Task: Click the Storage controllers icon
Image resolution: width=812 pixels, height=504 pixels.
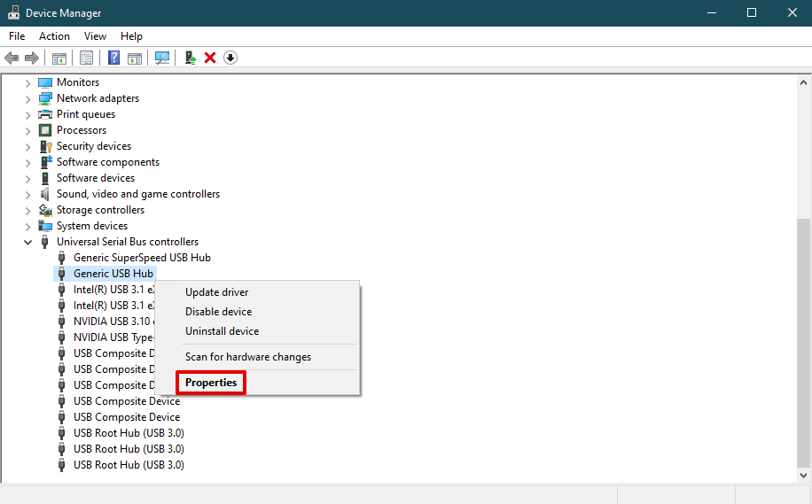Action: click(45, 210)
